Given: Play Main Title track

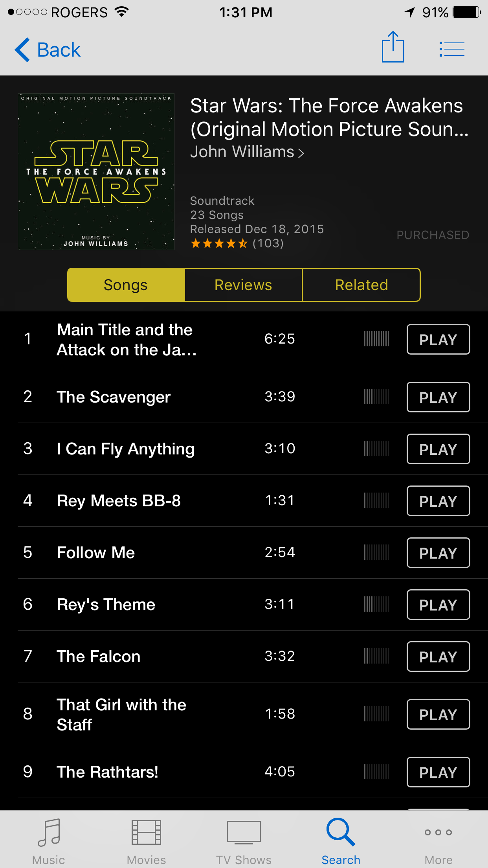Looking at the screenshot, I should pos(438,339).
